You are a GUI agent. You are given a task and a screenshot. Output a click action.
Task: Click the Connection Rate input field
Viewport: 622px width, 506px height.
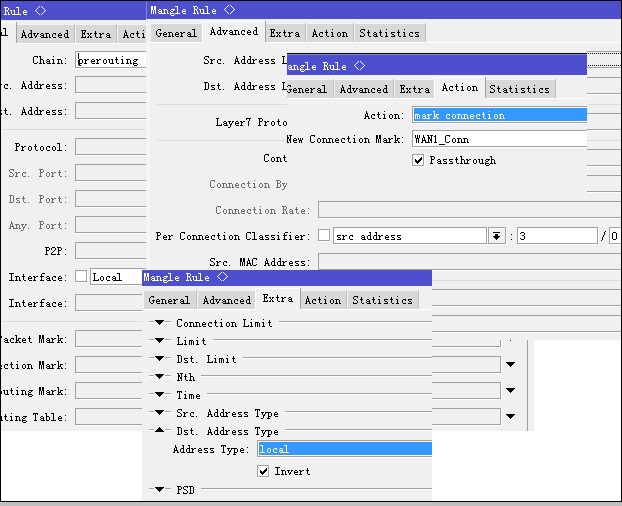point(470,210)
